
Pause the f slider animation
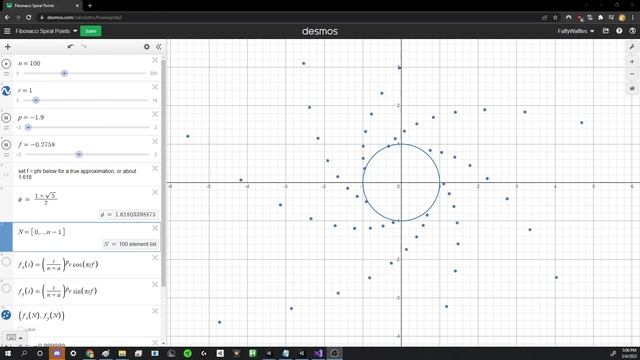[6, 144]
